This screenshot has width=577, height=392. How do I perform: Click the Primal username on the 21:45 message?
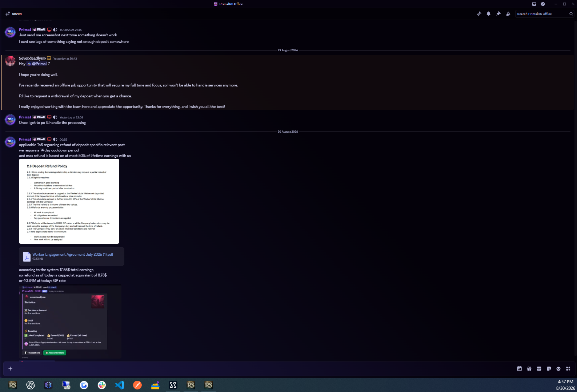25,30
